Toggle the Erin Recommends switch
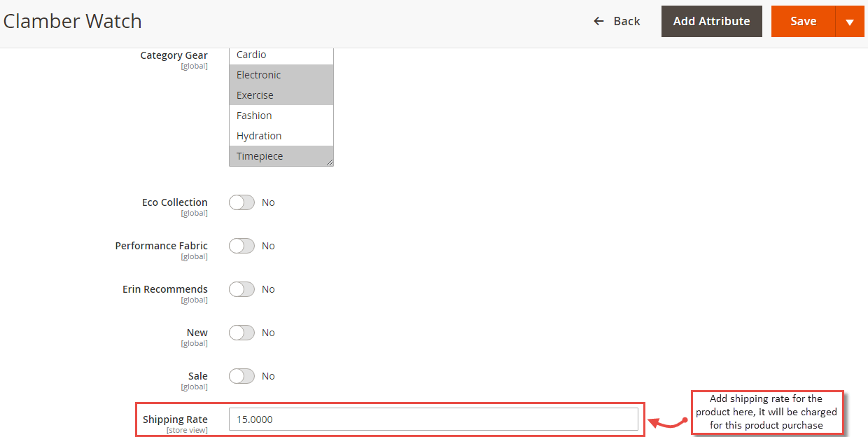 [241, 289]
